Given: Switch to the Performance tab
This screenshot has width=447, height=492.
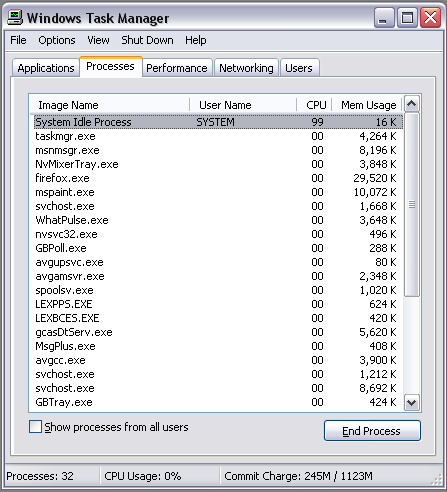Looking at the screenshot, I should (x=177, y=68).
